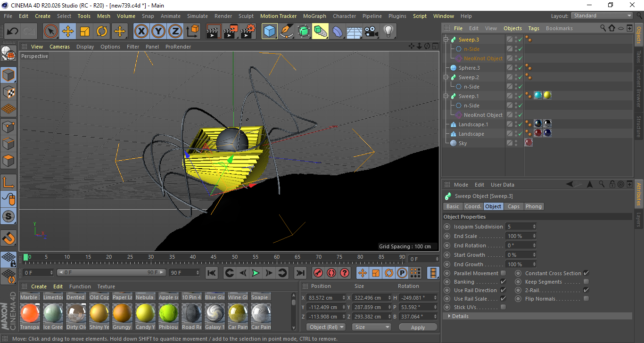Collapse the Sweep.1 hierarchy

[x=446, y=96]
